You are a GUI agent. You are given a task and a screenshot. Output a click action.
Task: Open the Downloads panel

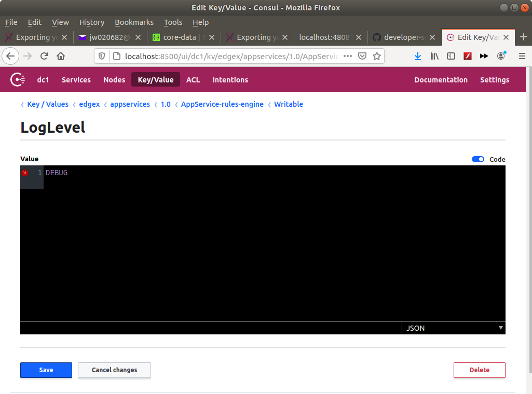(418, 56)
